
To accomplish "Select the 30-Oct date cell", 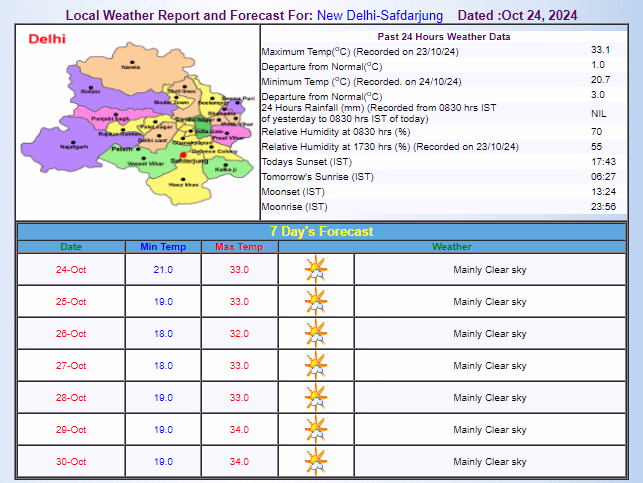I will (x=71, y=462).
